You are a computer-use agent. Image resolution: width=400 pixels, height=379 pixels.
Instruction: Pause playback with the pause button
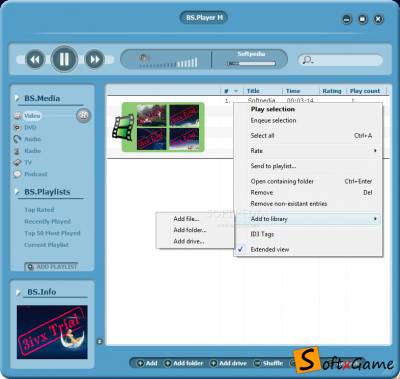pos(64,60)
